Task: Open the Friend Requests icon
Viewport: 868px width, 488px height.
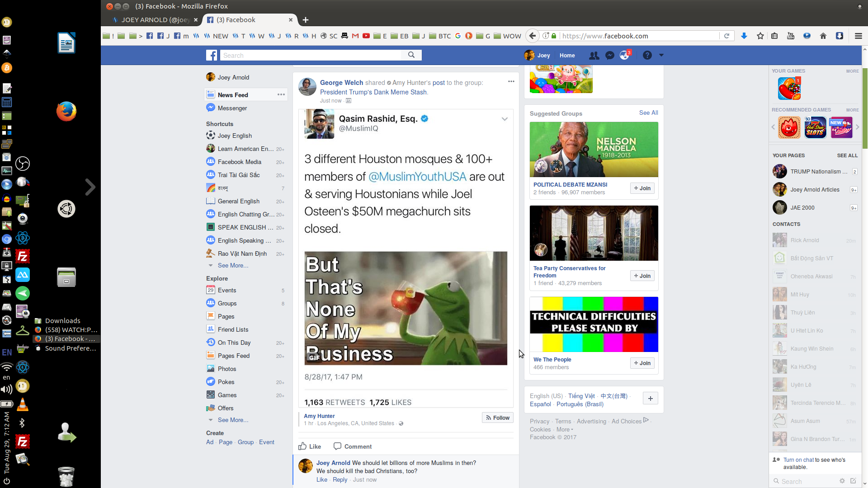Action: tap(594, 56)
